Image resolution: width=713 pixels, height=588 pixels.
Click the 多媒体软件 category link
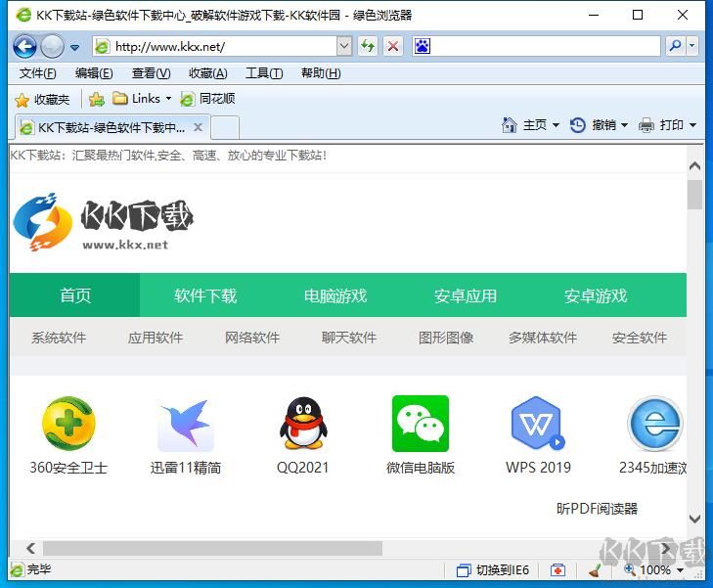click(x=543, y=338)
